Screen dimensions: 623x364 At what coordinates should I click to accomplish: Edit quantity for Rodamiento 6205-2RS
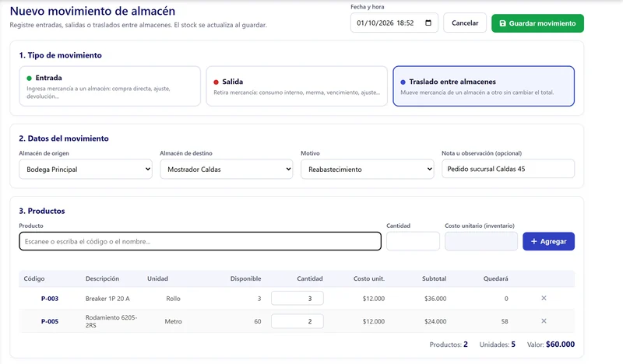297,321
